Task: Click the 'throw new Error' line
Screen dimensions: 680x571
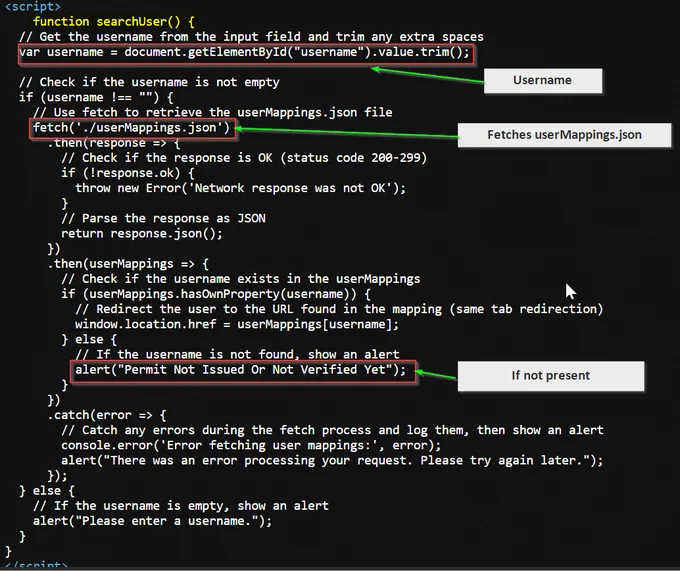Action: click(x=241, y=188)
